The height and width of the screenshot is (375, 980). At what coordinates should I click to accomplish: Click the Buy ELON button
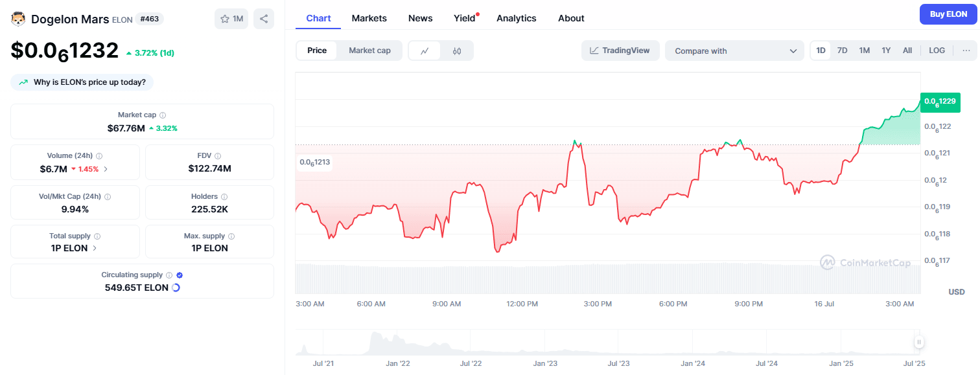[x=948, y=14]
